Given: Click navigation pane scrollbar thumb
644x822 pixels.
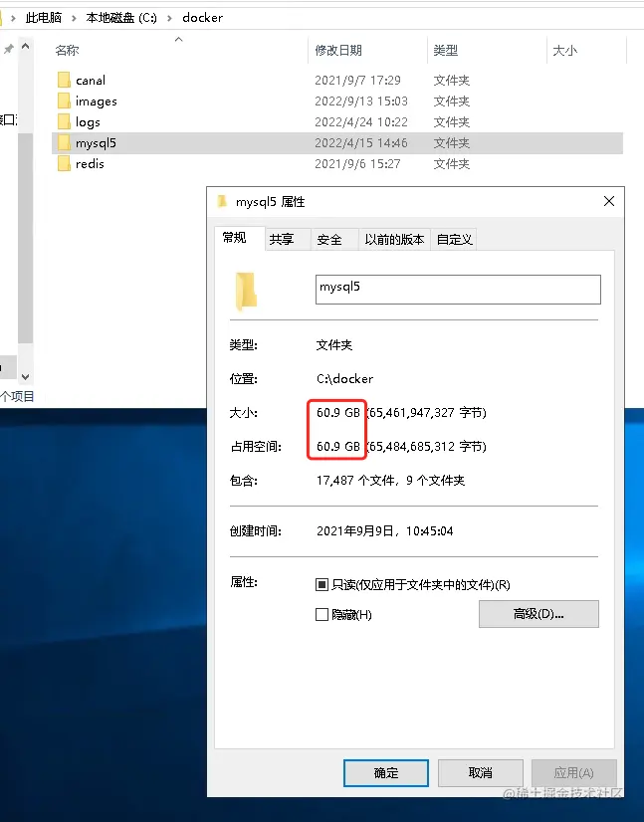Looking at the screenshot, I should pos(25,239).
